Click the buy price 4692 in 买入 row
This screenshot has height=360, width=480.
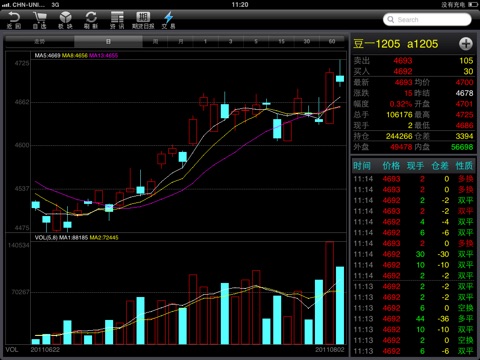tap(403, 71)
